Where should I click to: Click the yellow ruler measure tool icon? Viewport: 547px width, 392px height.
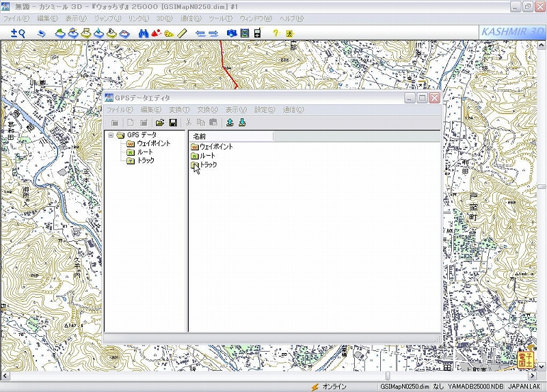[182, 33]
